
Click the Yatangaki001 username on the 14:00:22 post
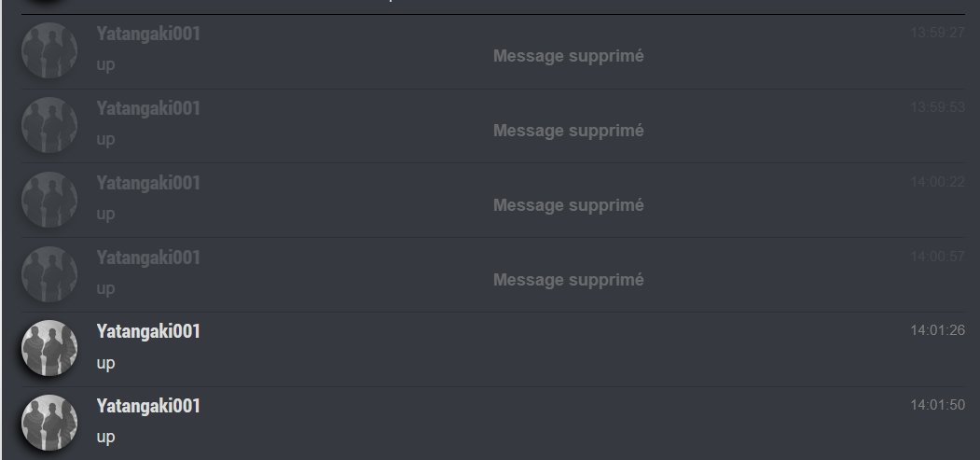click(148, 183)
